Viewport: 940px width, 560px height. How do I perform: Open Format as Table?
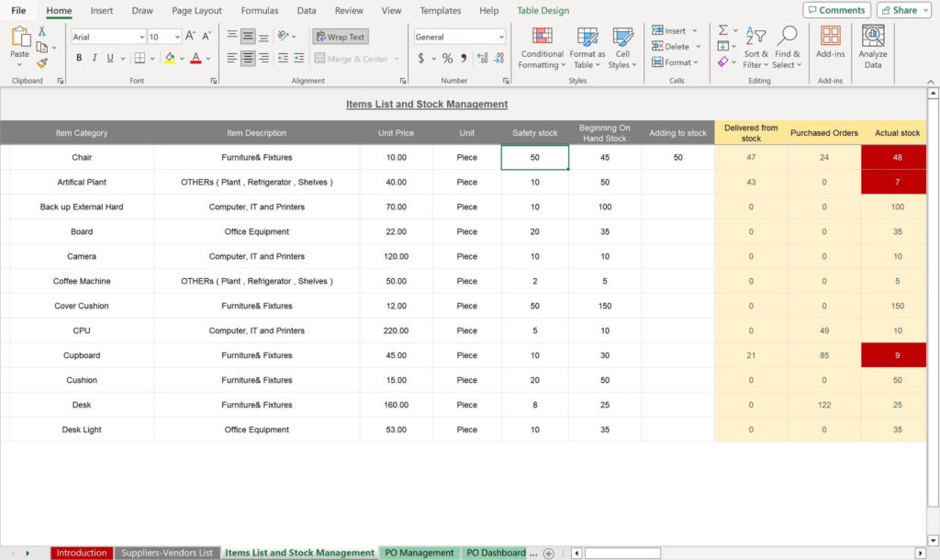tap(587, 48)
